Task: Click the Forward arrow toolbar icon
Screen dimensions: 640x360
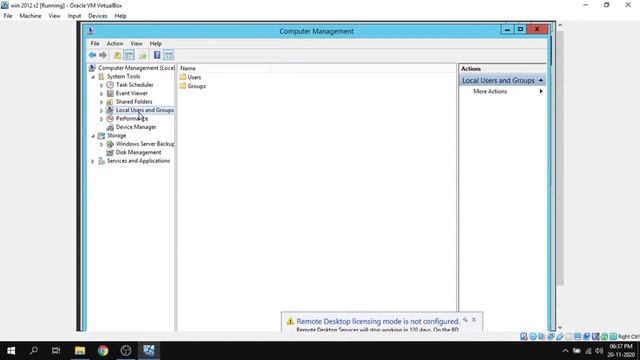Action: tap(103, 55)
